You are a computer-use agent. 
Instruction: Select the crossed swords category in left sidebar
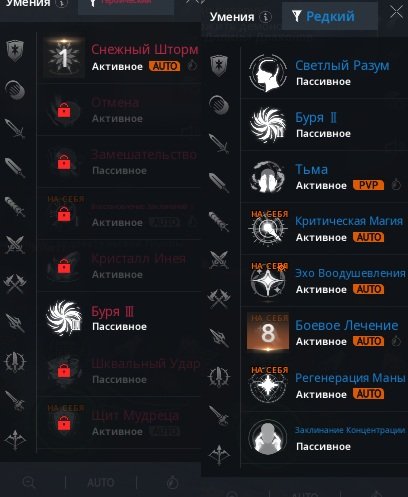coord(15,245)
